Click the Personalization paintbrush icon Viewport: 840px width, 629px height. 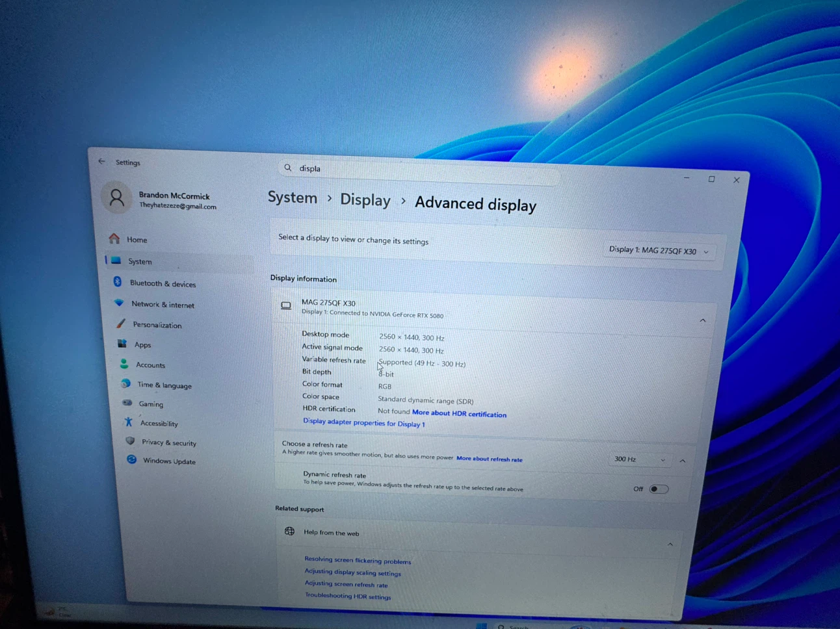click(121, 324)
